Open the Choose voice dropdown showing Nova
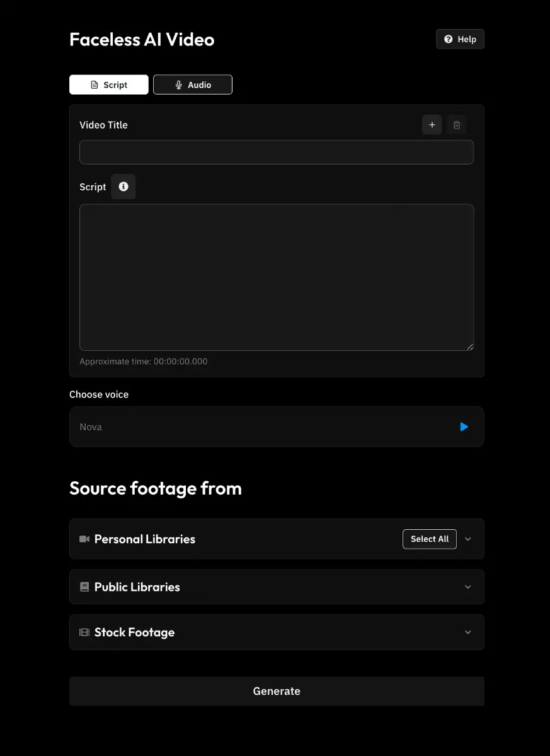The width and height of the screenshot is (550, 756). (x=265, y=427)
